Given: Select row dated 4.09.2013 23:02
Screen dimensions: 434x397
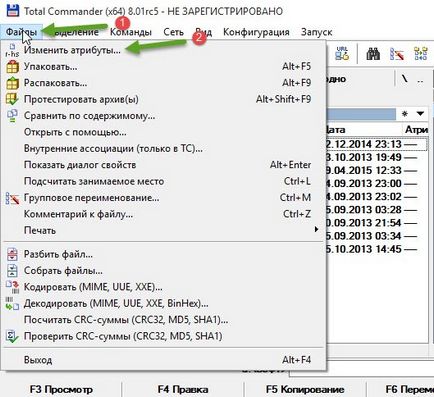Looking at the screenshot, I should [377, 197].
